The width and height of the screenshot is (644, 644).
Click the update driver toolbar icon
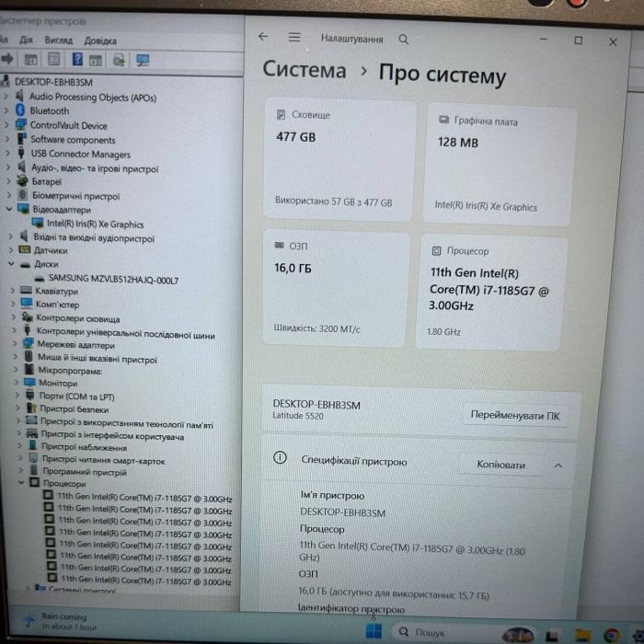tap(119, 61)
